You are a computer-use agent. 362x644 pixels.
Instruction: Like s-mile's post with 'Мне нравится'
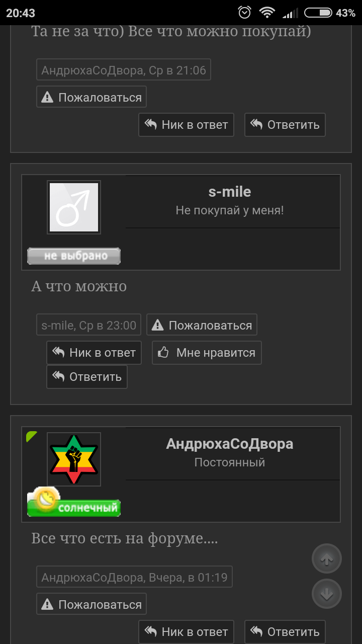[207, 353]
